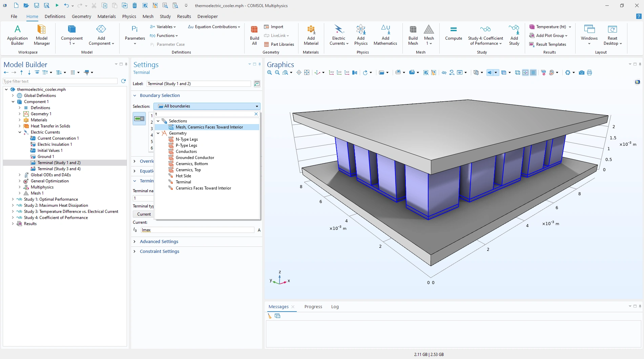
Task: Select Terminal (Study 3 and 4) node
Action: click(59, 169)
